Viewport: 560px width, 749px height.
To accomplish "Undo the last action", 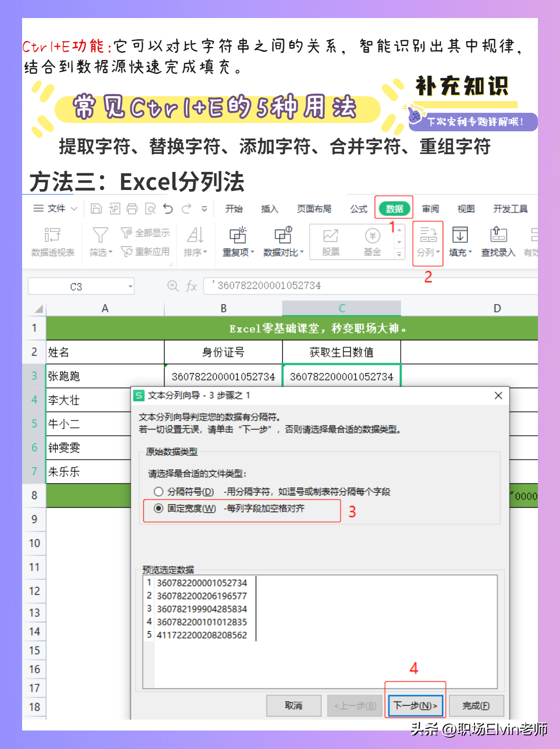I will point(168,208).
